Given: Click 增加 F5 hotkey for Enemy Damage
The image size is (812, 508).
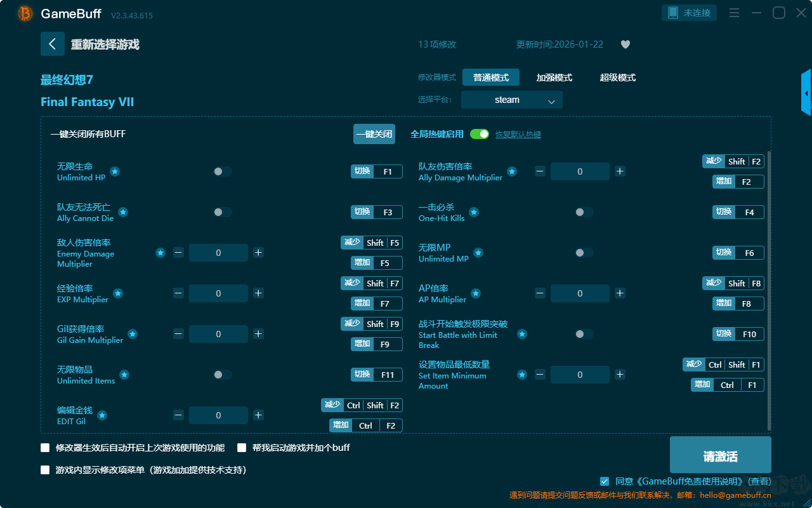Looking at the screenshot, I should (377, 263).
